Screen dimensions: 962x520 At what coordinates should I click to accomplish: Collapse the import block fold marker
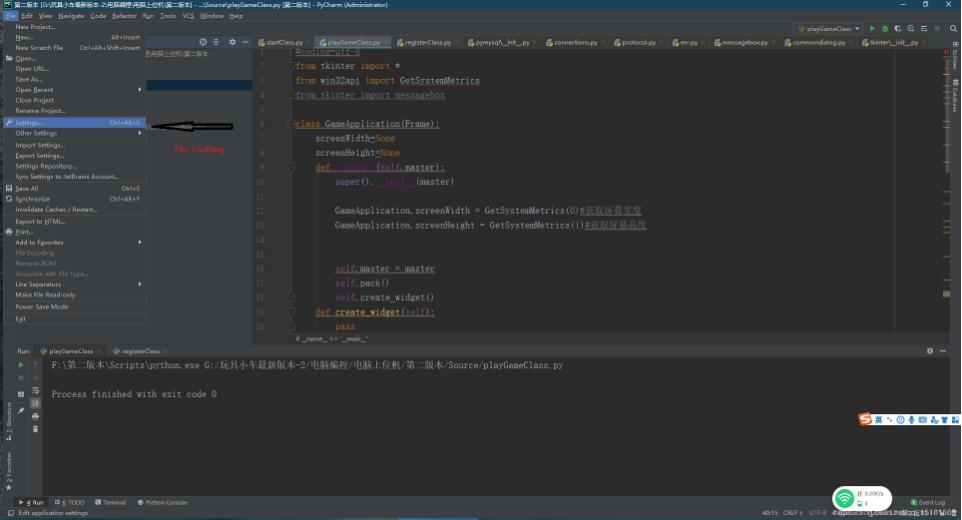[x=291, y=66]
